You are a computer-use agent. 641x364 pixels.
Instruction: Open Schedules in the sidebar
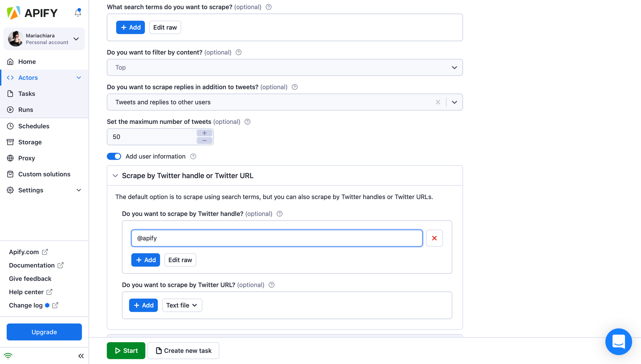point(34,126)
